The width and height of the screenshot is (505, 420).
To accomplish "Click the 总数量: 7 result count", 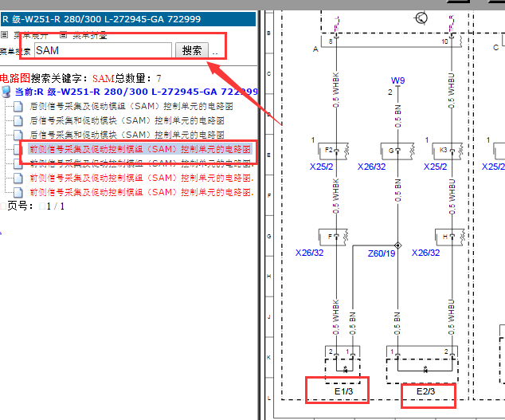I will (x=138, y=78).
